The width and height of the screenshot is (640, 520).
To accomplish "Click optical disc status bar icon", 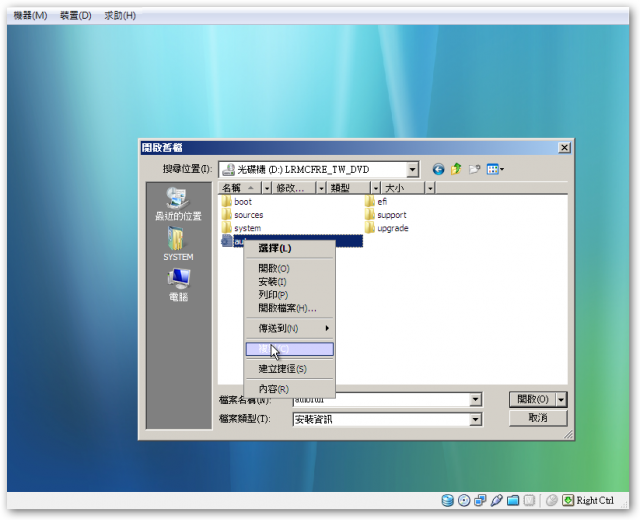I will click(x=464, y=500).
